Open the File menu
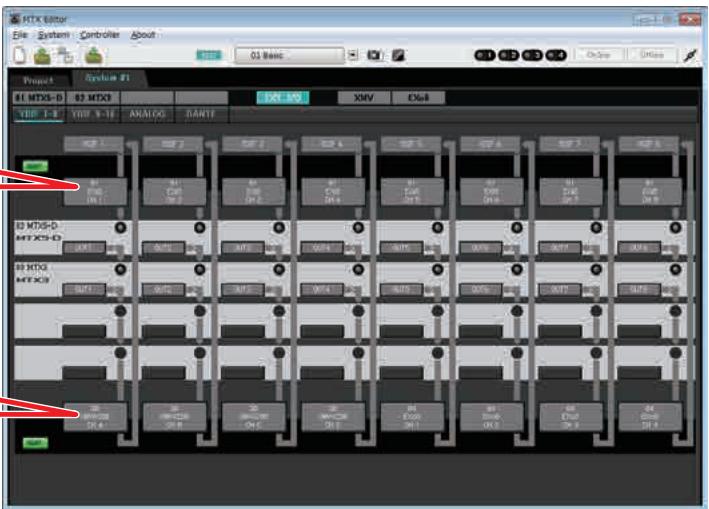Image resolution: width=709 pixels, height=509 pixels. coord(20,35)
